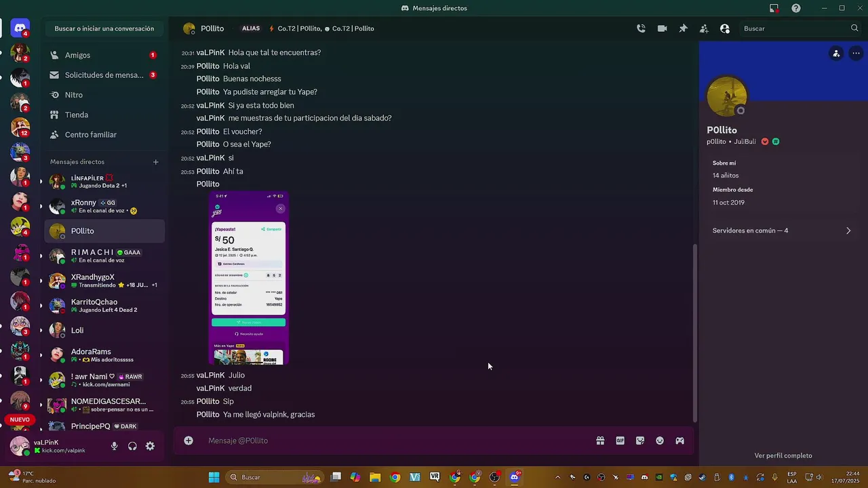Open the ! awr Nami conversation

[x=104, y=380]
